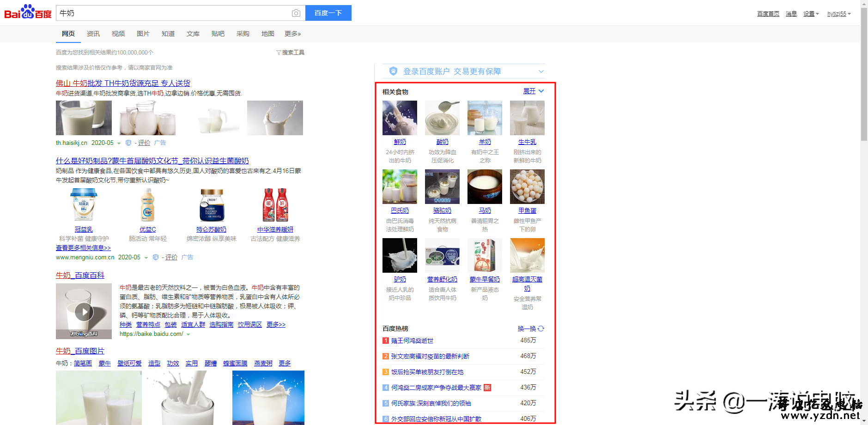Expand dropdown arrow beside th.haisikj.cn 2020-05
The height and width of the screenshot is (425, 868).
[x=119, y=144]
